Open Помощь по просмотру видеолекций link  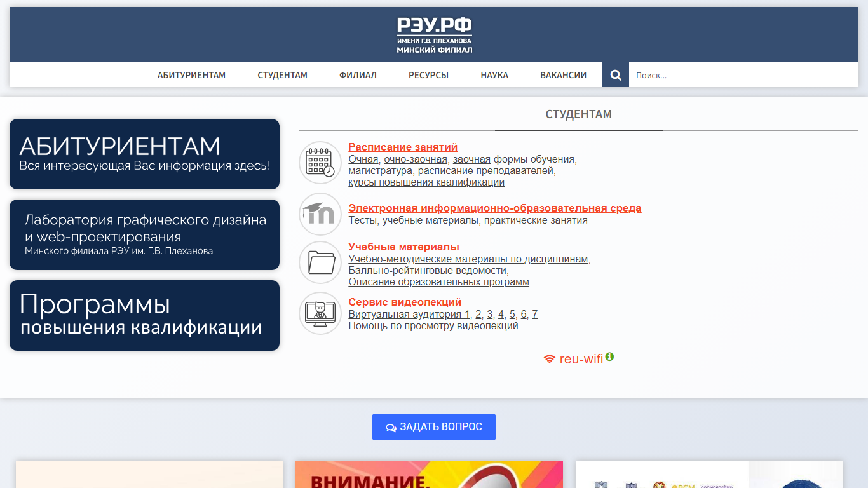tap(433, 326)
